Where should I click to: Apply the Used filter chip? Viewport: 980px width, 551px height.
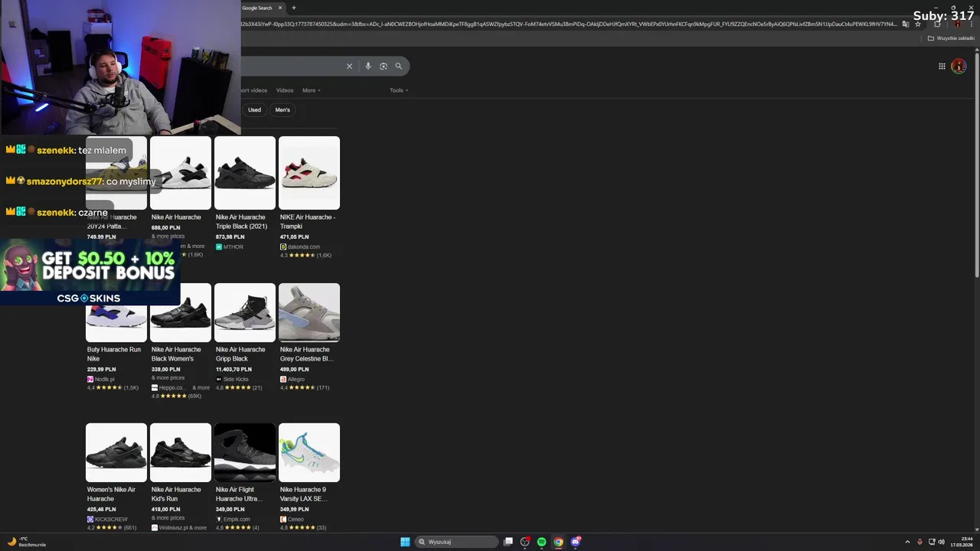tap(254, 109)
